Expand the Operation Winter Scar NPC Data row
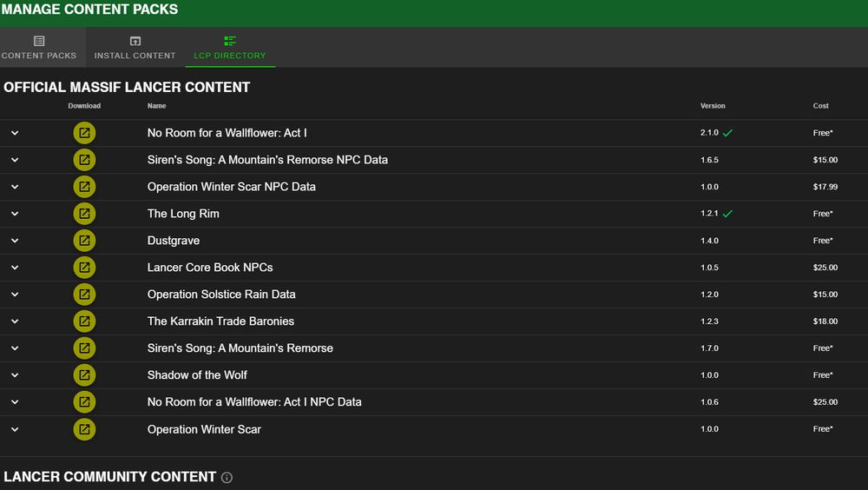Viewport: 868px width, 490px height. point(15,187)
